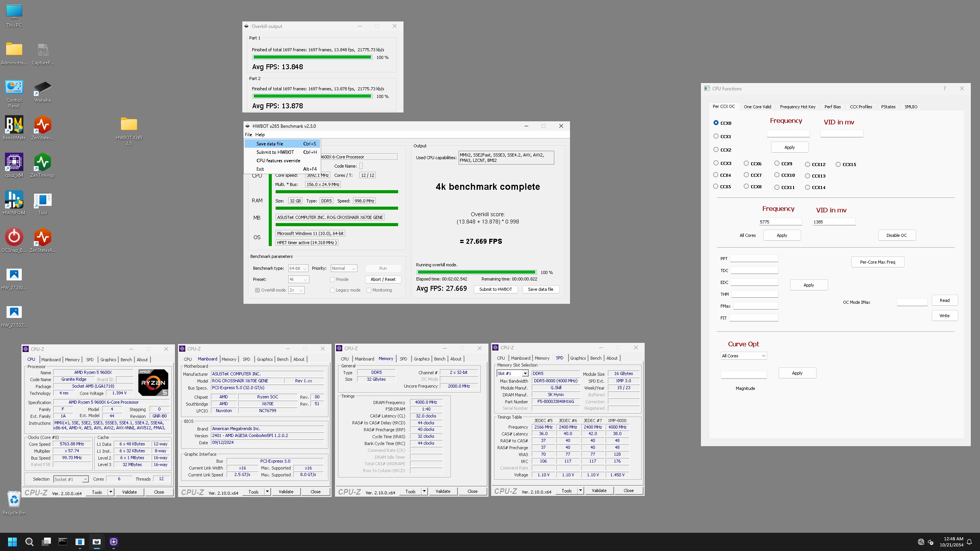This screenshot has height=551, width=980.
Task: Select the CCX1 radio button
Action: (x=716, y=136)
